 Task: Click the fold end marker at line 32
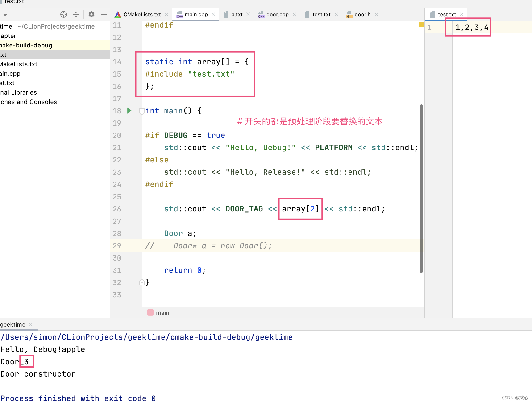click(x=142, y=282)
